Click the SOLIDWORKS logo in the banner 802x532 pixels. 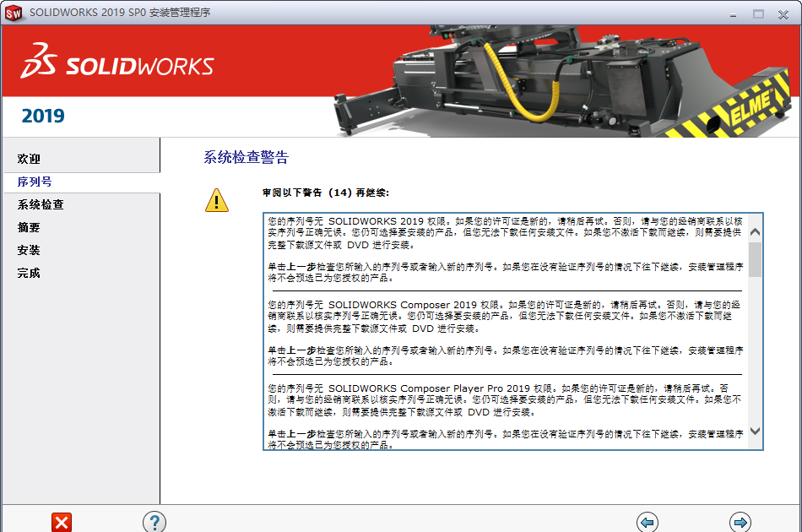(117, 61)
